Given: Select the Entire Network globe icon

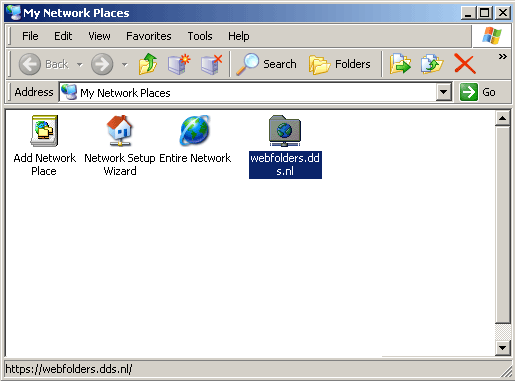Looking at the screenshot, I should pos(195,131).
